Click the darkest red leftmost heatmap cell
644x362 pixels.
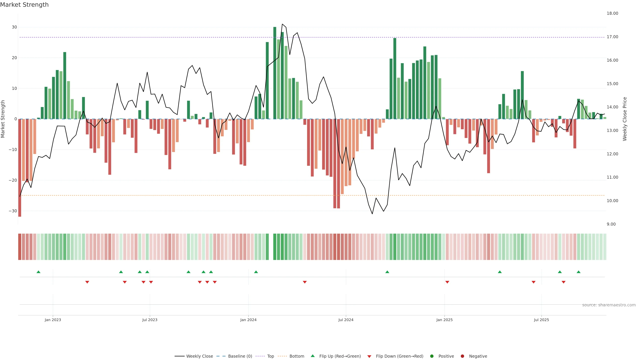click(x=20, y=247)
